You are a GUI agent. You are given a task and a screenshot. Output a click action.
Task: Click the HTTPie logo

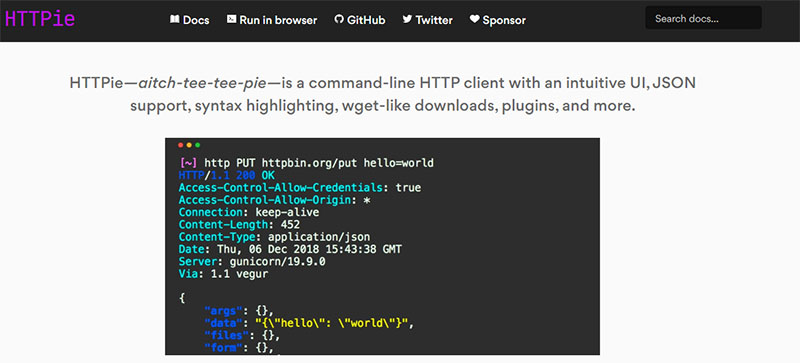[x=40, y=18]
